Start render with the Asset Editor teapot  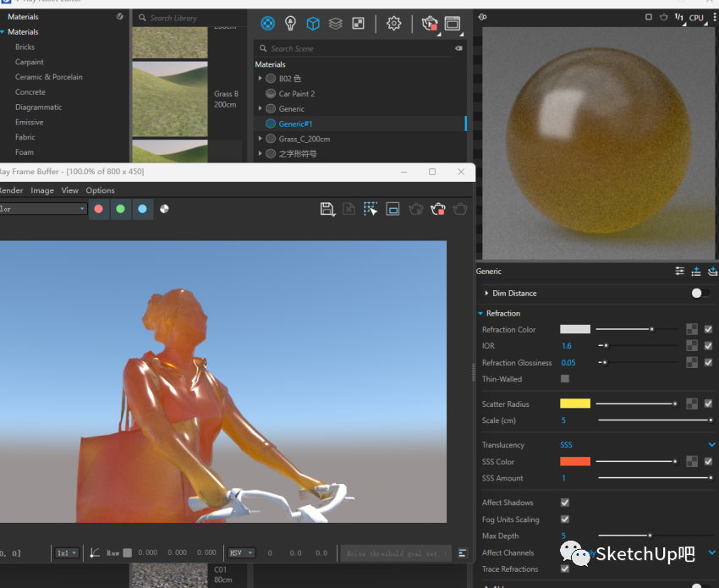pos(430,24)
